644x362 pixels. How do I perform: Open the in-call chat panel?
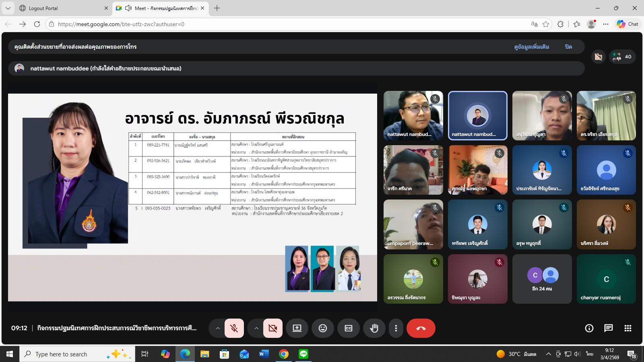(608, 328)
